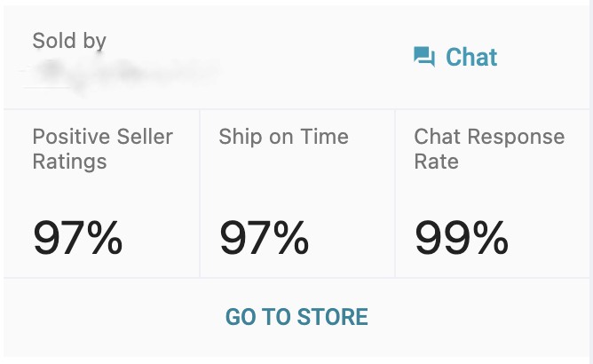Viewport: 593px width, 364px height.
Task: Select the blurred seller name
Action: coord(121,73)
